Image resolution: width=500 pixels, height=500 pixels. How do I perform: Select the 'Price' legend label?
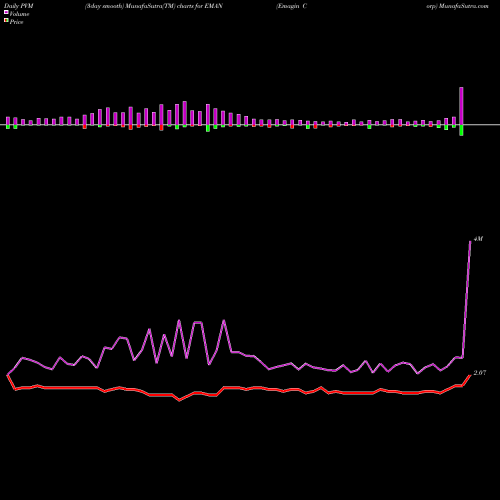click(x=16, y=22)
